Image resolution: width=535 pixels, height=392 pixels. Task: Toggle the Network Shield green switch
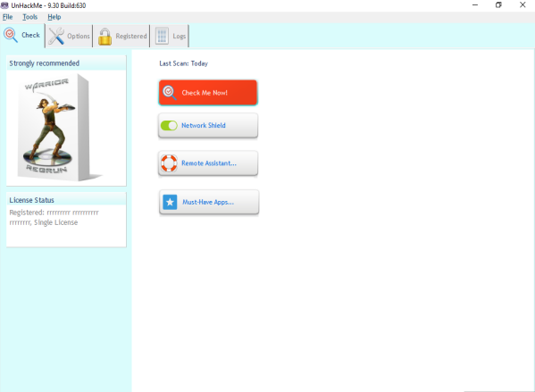(169, 126)
